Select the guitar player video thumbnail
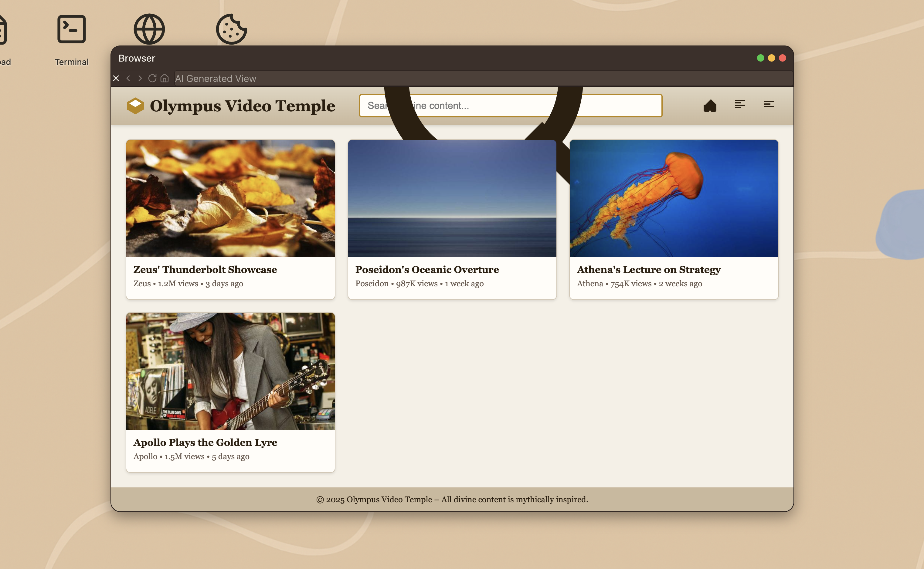This screenshot has width=924, height=569. point(230,371)
